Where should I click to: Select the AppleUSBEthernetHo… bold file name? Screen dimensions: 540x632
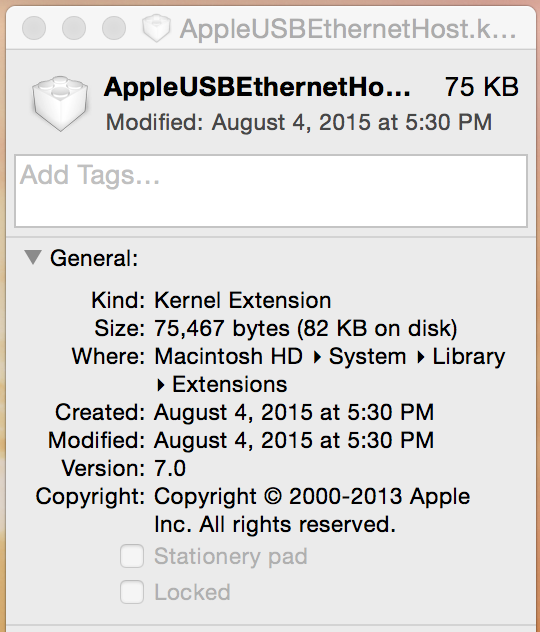click(257, 87)
